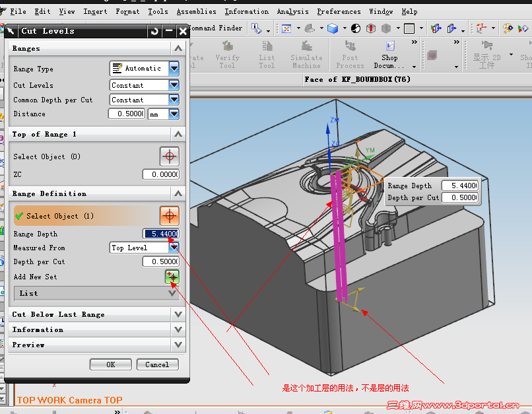Expand the Information section
The height and width of the screenshot is (414, 532).
[178, 329]
